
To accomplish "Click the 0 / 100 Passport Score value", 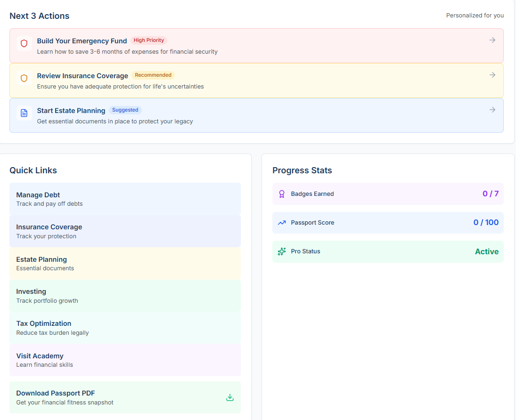I will 486,222.
